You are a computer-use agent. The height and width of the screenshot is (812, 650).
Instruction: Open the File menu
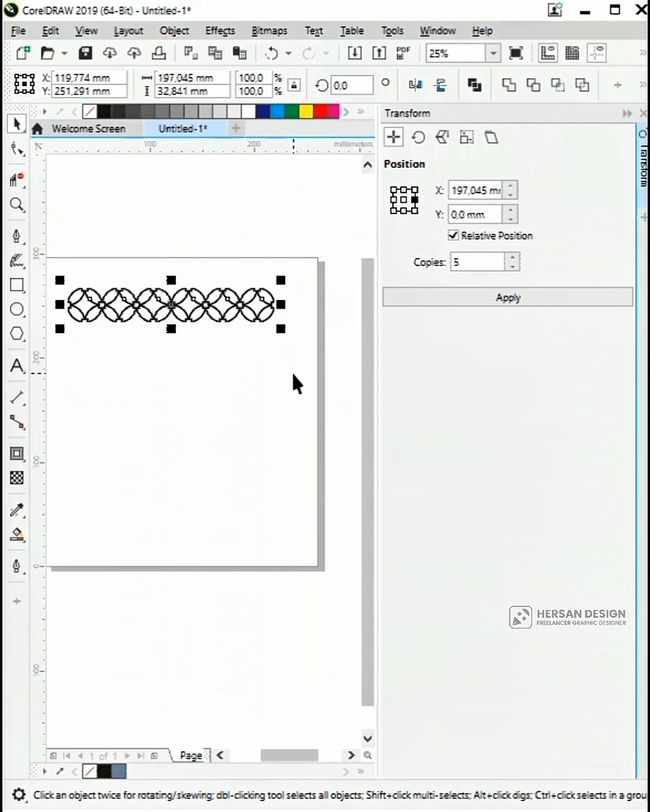click(x=19, y=31)
